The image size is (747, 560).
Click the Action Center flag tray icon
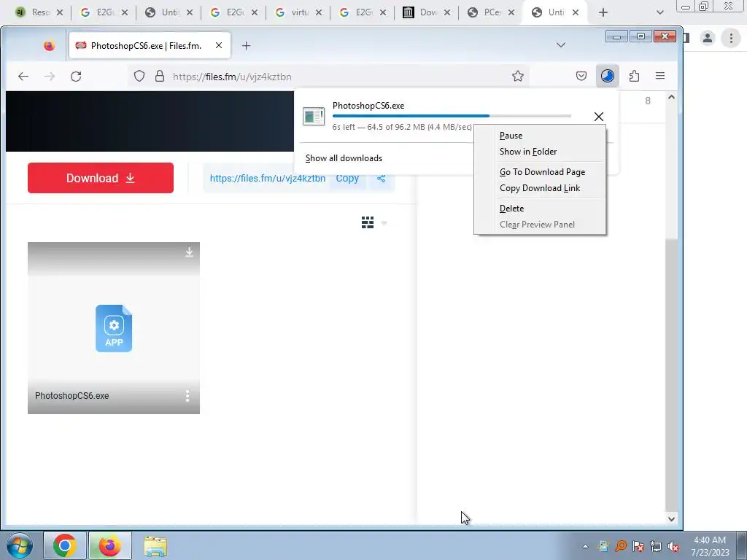point(638,546)
